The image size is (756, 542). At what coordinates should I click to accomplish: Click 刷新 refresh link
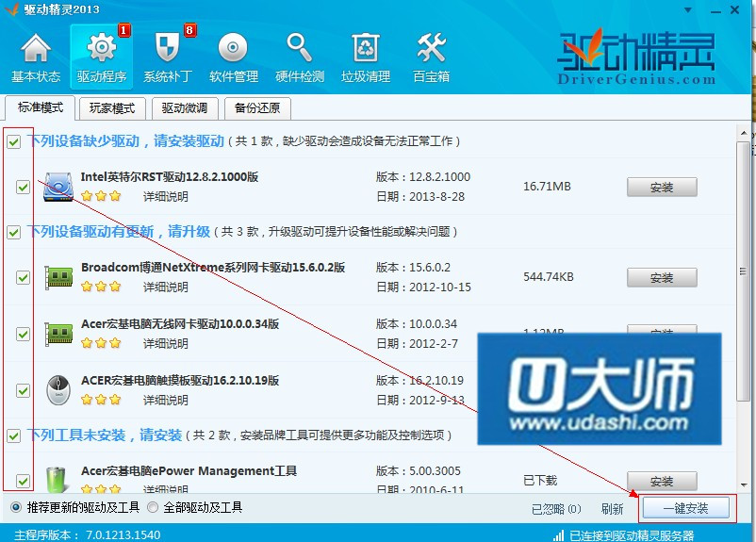(612, 509)
